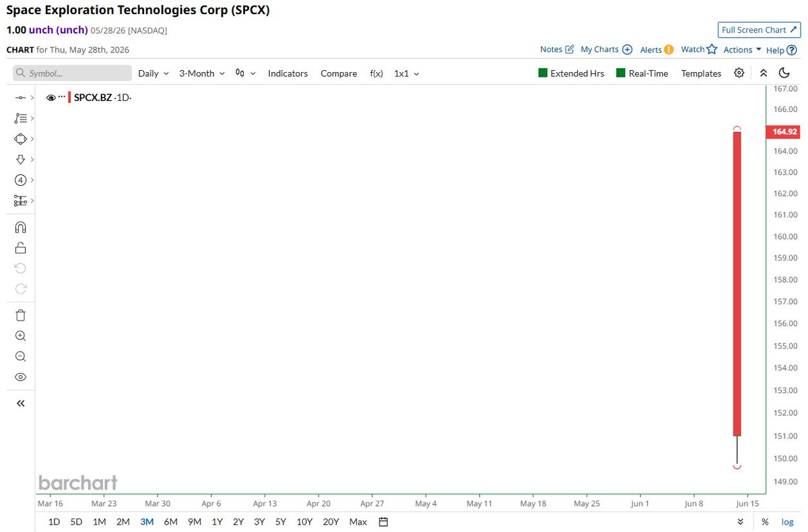Viewport: 808px width, 532px height.
Task: Select the 5D time range
Action: click(x=77, y=522)
